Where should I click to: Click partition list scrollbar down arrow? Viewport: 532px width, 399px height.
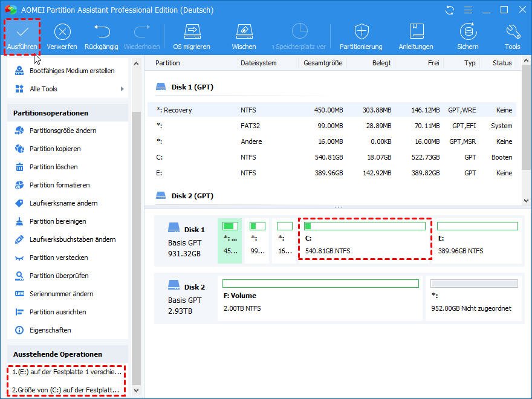526,201
